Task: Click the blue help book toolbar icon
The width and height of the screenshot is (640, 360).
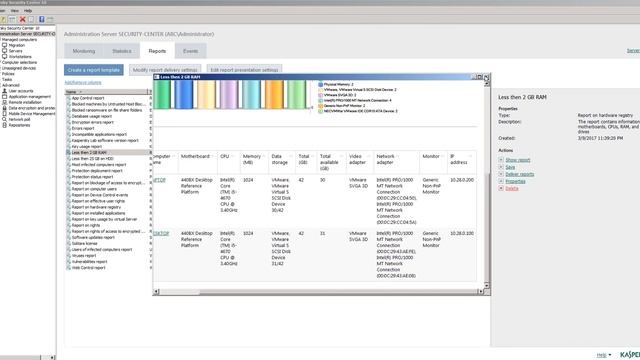Action: pos(41,19)
